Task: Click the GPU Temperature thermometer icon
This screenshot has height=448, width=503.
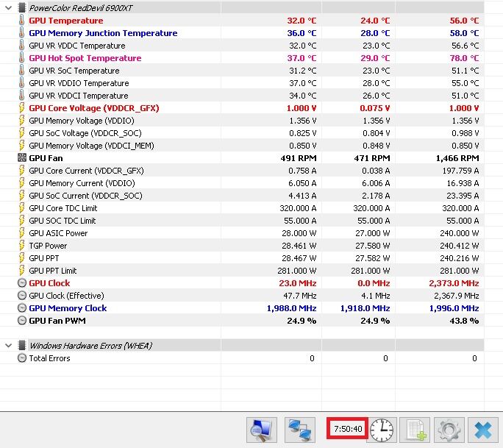Action: (21, 20)
